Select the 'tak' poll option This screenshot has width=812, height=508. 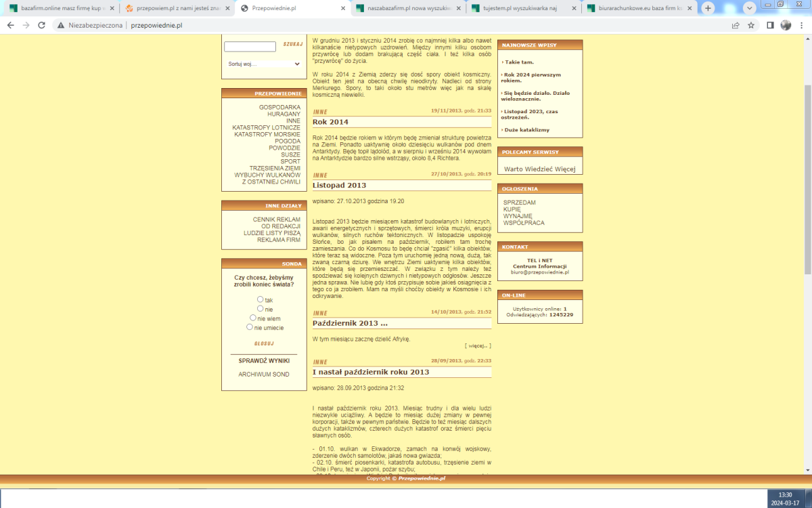point(261,299)
